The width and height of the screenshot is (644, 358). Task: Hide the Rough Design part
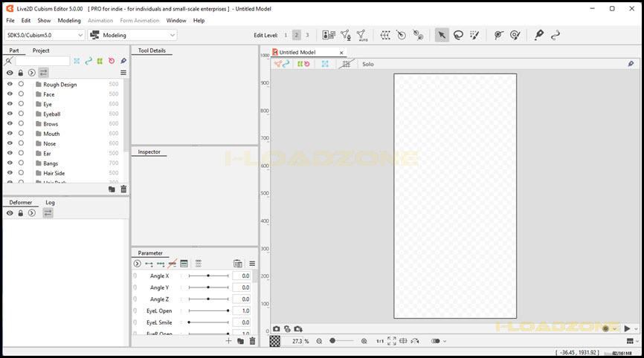[10, 84]
